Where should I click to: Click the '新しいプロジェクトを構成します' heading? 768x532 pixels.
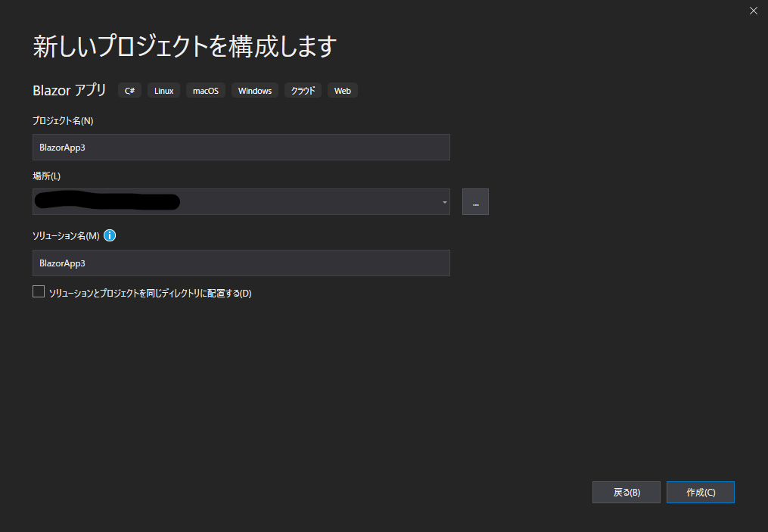(185, 46)
